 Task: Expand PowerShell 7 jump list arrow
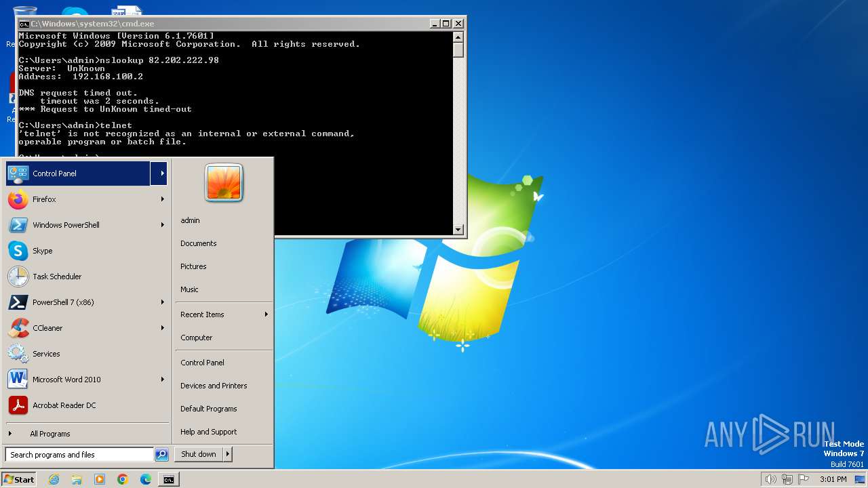(x=162, y=302)
